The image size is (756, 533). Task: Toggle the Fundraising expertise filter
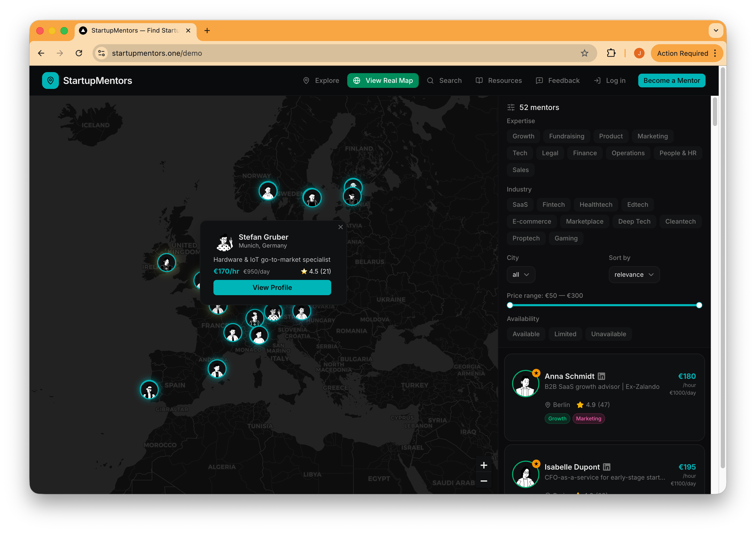(566, 136)
